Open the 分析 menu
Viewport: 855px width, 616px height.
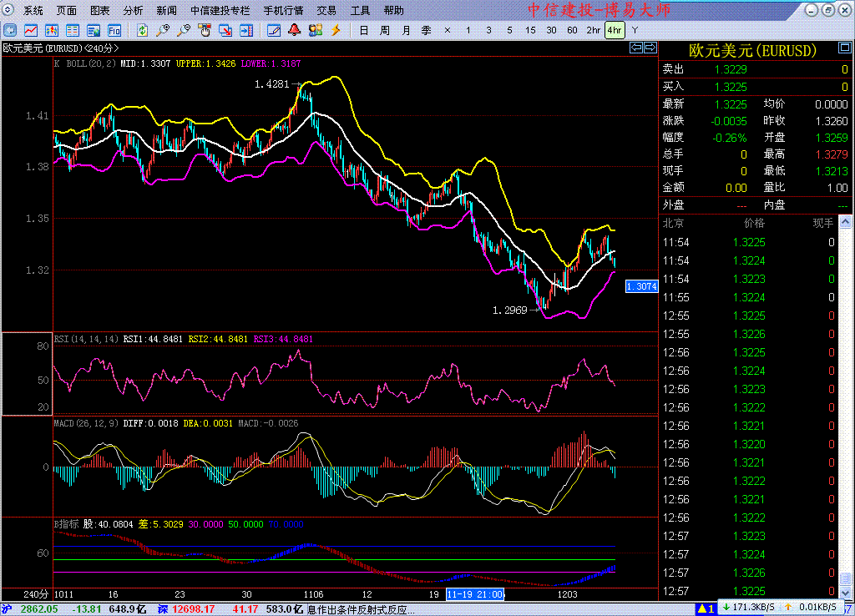(x=133, y=11)
